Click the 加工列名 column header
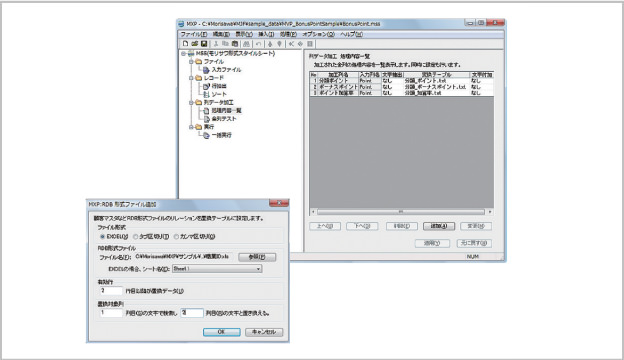The width and height of the screenshot is (624, 360). tap(338, 74)
